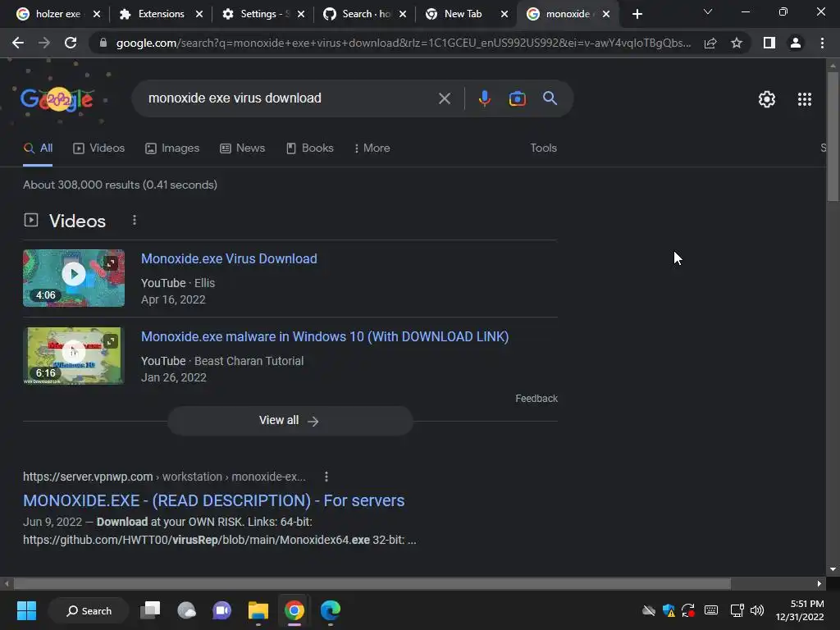The height and width of the screenshot is (630, 840).
Task: Expand tab search dropdown arrow
Action: click(708, 11)
